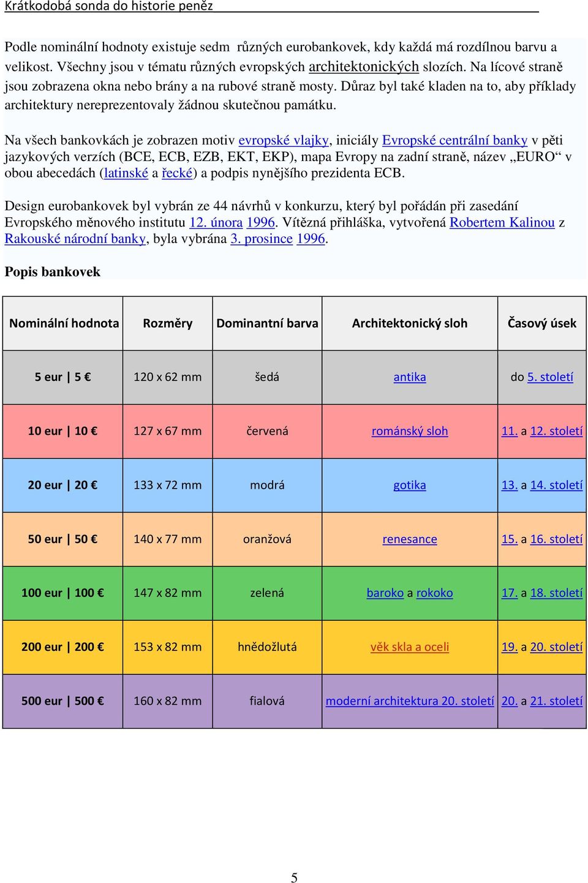Screen dimensions: 588x883
Task: Follow the 'věk skla a oceli' link
Action: (x=410, y=647)
